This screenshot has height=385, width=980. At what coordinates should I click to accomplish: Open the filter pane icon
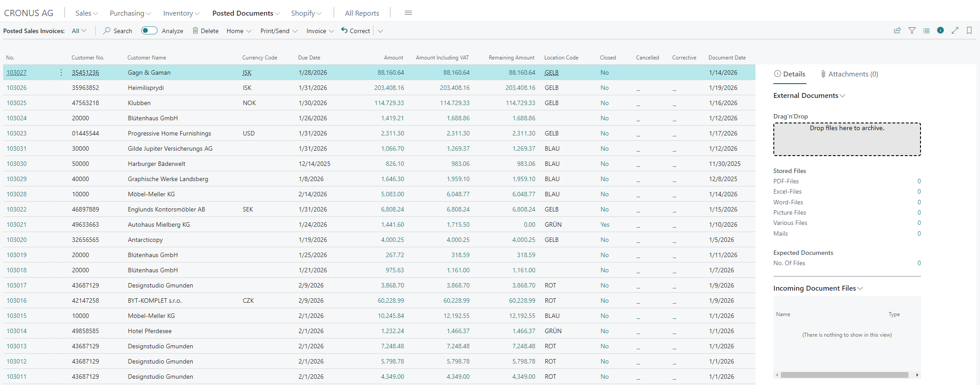(x=912, y=30)
